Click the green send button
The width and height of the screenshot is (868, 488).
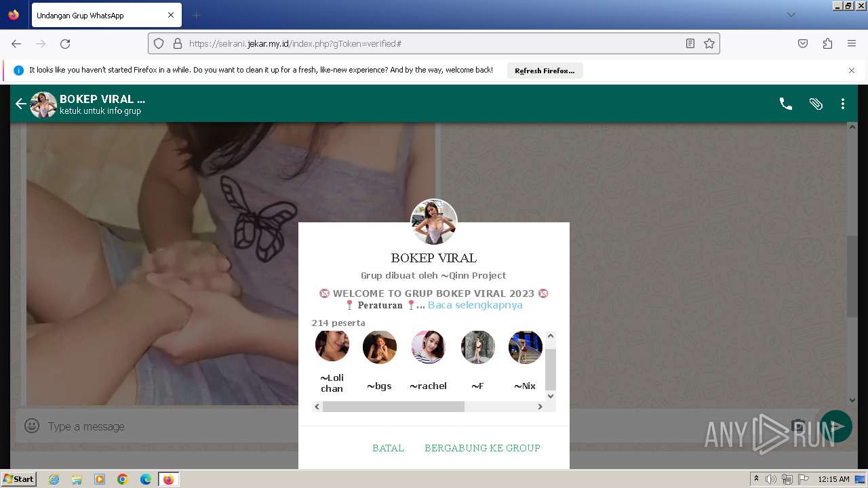pyautogui.click(x=835, y=426)
